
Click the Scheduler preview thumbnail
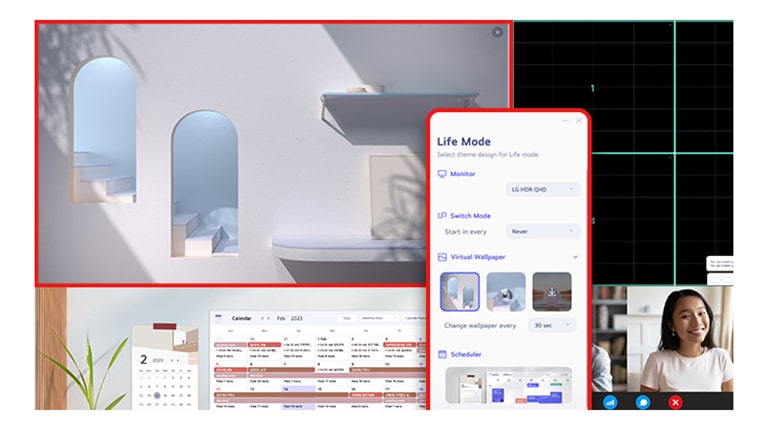pos(508,387)
